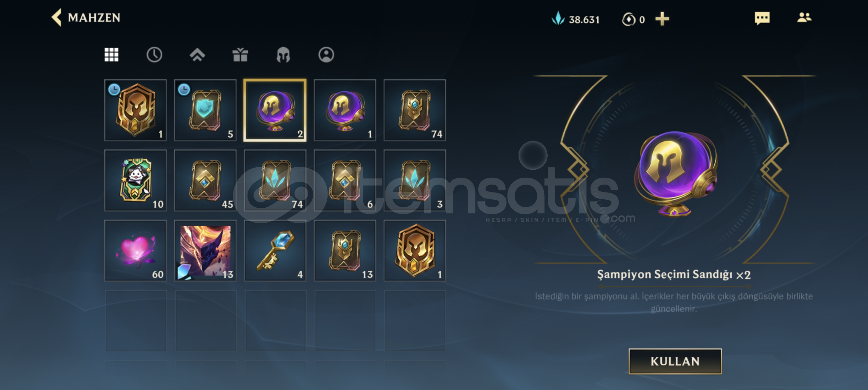
Task: Switch to the double chevron boost filter
Action: [197, 55]
